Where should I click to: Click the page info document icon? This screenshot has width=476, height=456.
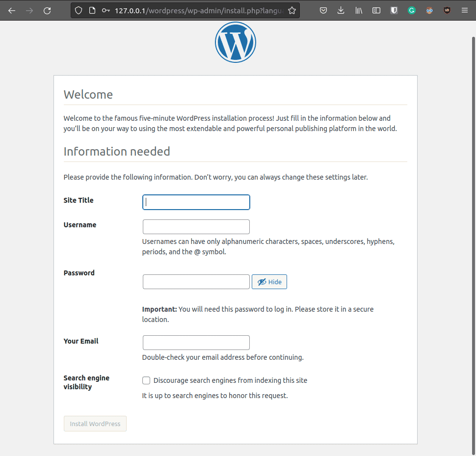92,11
